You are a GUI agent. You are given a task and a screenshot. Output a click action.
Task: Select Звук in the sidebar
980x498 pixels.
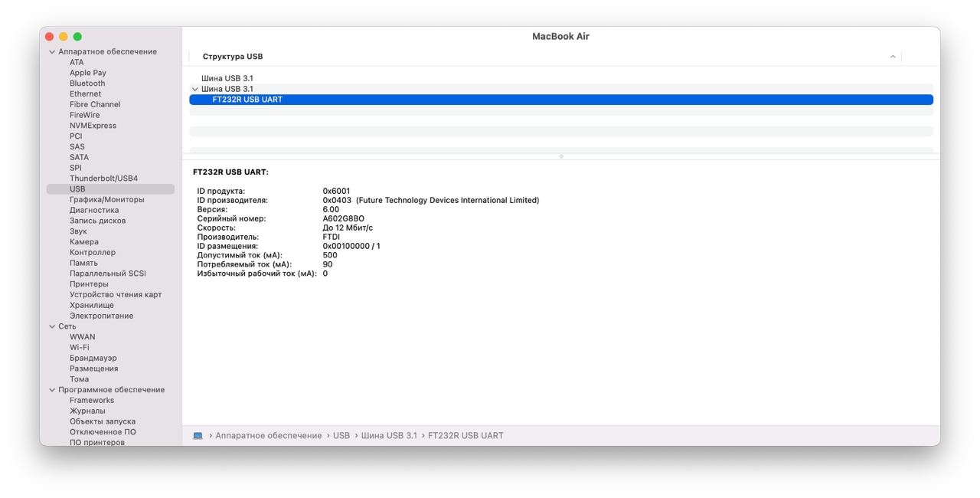(x=78, y=231)
